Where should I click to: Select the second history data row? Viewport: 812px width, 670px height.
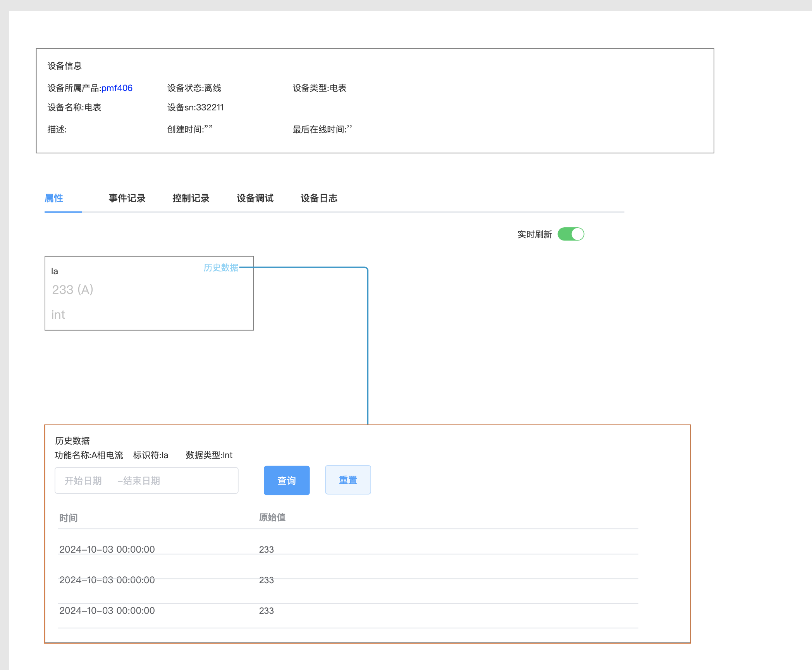(107, 580)
